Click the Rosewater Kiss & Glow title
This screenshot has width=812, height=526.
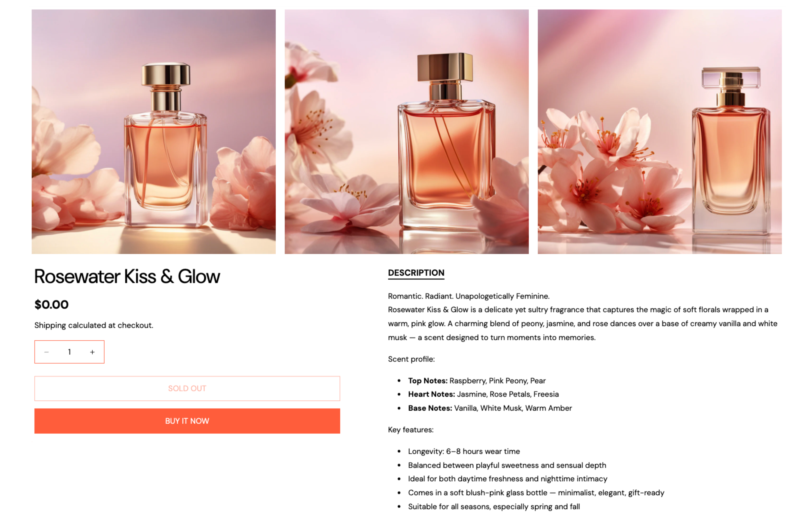127,276
